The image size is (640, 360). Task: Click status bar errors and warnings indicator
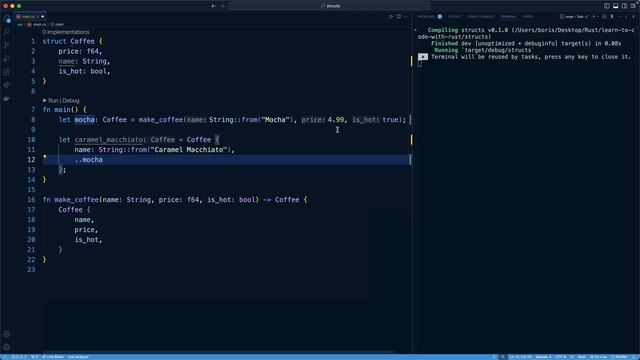19,357
